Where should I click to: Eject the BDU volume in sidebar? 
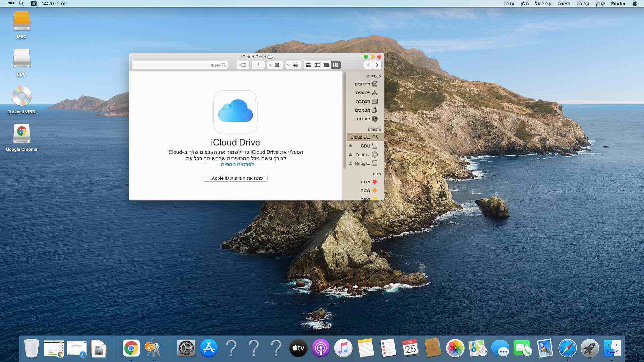(x=351, y=146)
